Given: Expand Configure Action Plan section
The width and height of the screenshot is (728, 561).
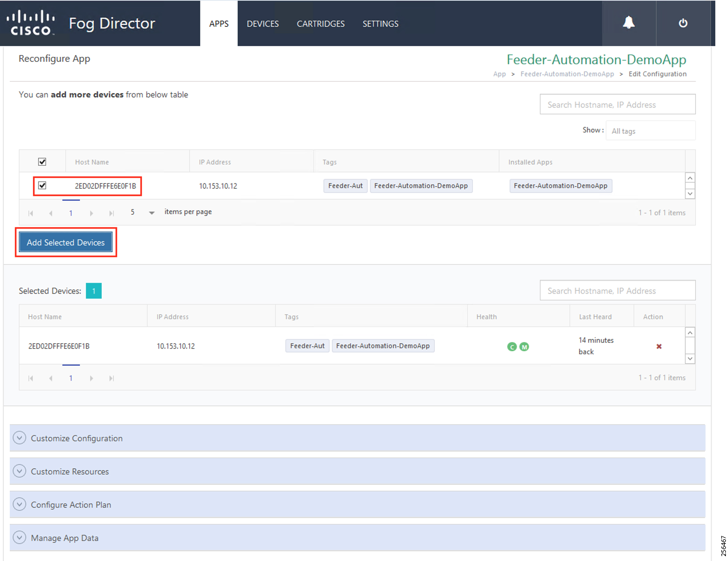Looking at the screenshot, I should pyautogui.click(x=357, y=504).
